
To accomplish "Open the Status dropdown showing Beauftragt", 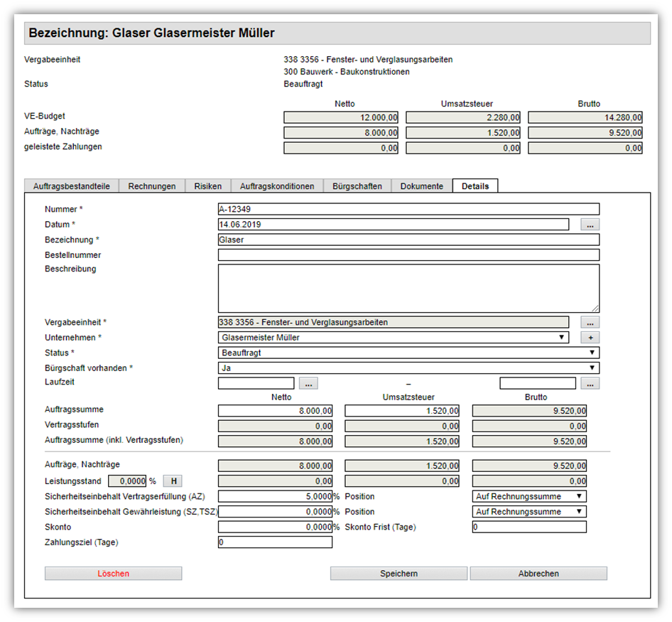I will tap(408, 353).
